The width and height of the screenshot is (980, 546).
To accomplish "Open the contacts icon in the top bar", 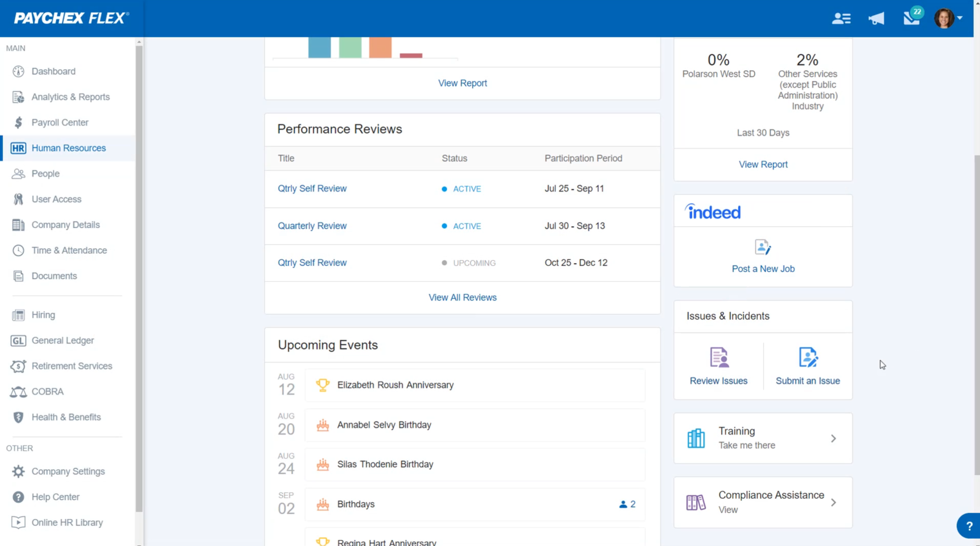I will [x=841, y=18].
